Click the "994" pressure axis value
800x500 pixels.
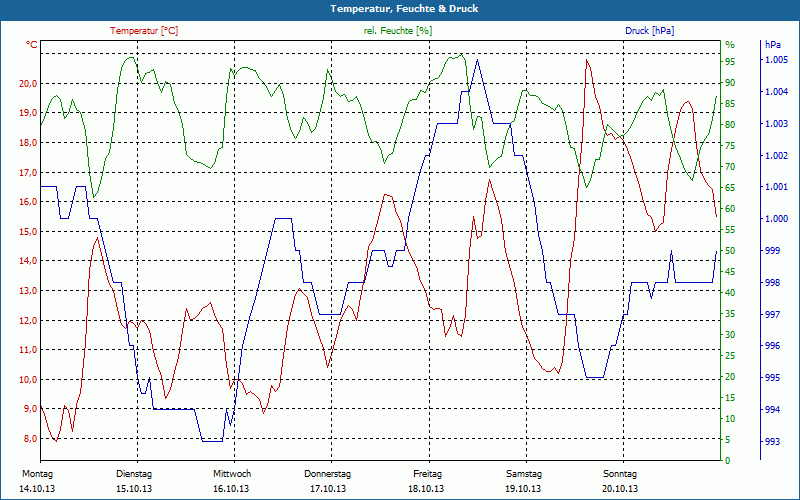coord(773,409)
